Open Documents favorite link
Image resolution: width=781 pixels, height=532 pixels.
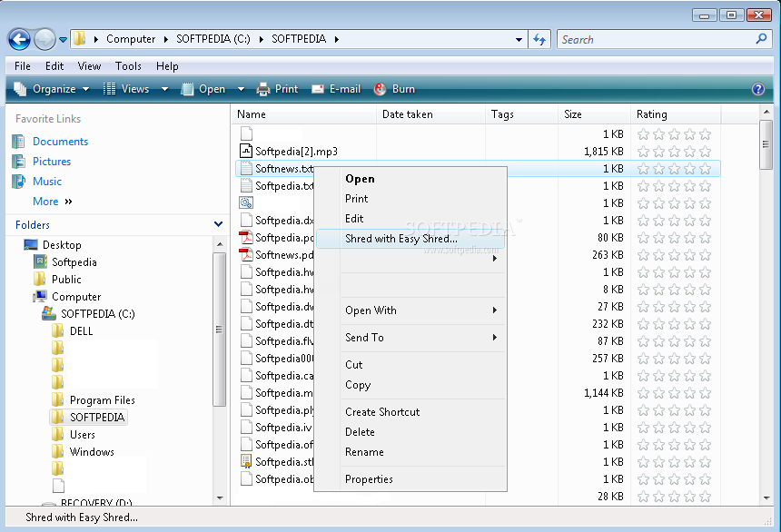coord(60,142)
